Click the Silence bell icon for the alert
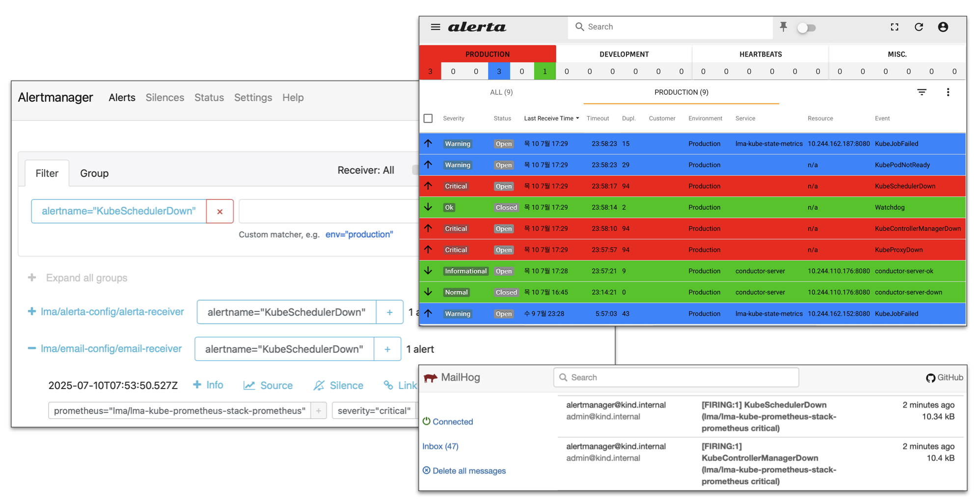Screen dimensions: 980x502 320,385
